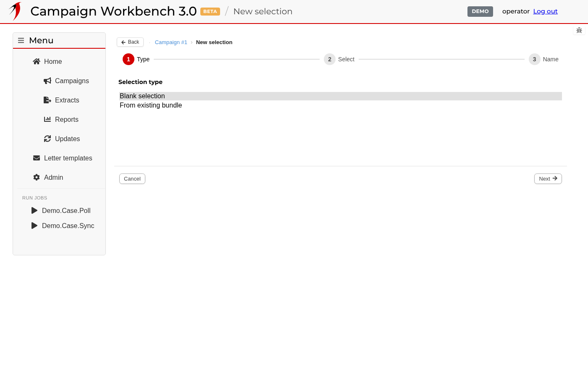Click the Extracts file export icon
The image size is (588, 378).
point(47,100)
